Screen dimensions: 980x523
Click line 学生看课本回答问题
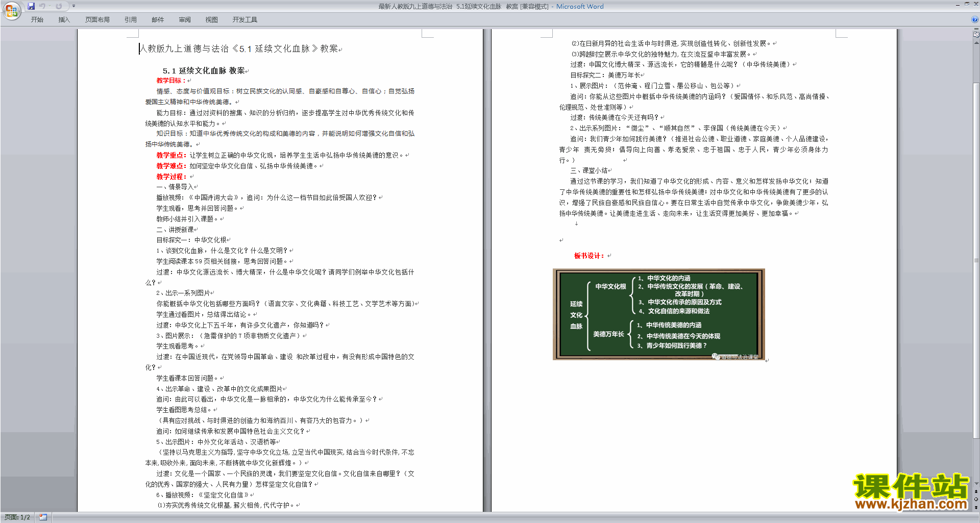pyautogui.click(x=187, y=378)
